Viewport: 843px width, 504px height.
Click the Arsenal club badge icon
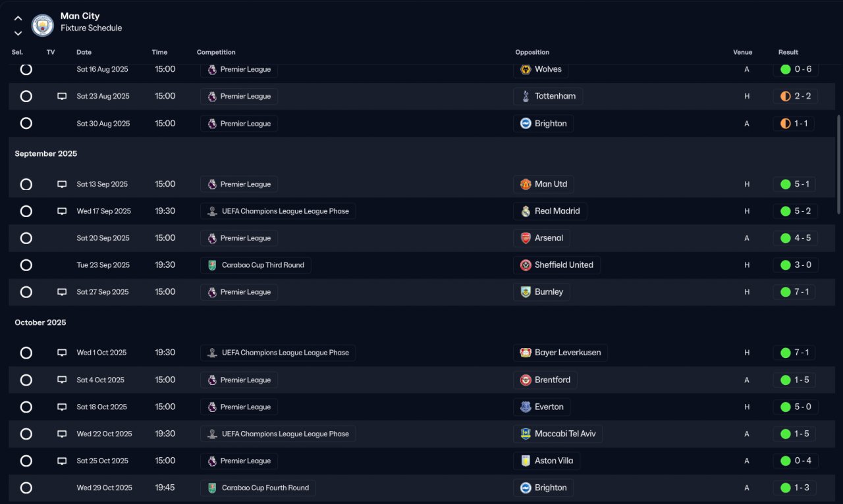[526, 238]
